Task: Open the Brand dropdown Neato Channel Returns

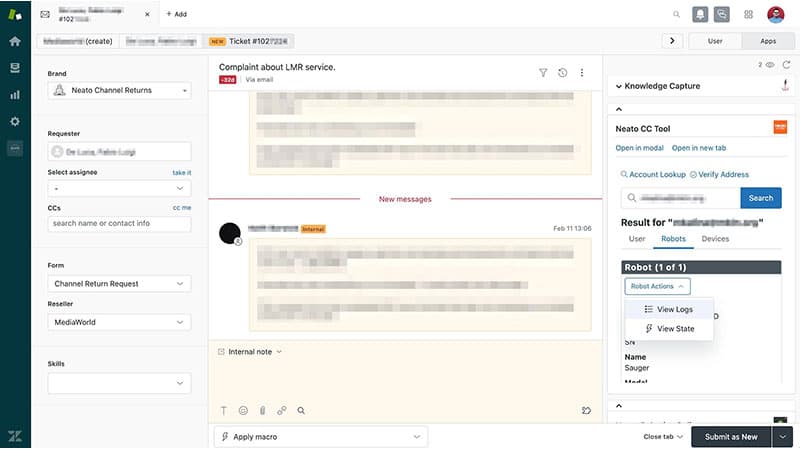Action: click(119, 90)
